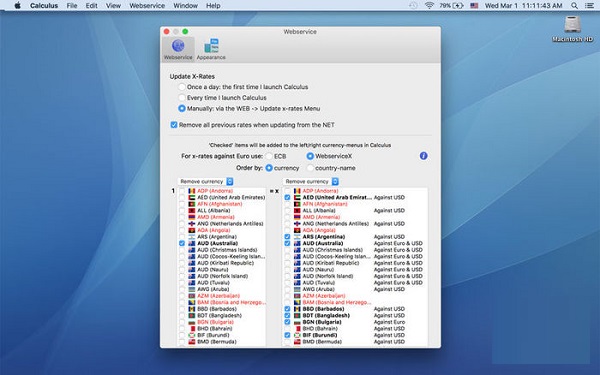Order list by currency
Screen dimensions: 600x375
click(x=269, y=168)
